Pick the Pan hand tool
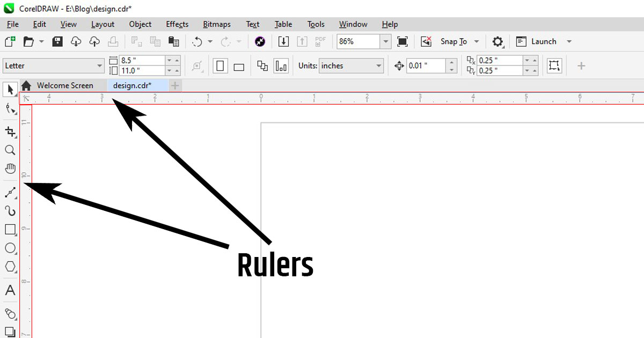Screen dimensions: 644x338 tap(10, 168)
